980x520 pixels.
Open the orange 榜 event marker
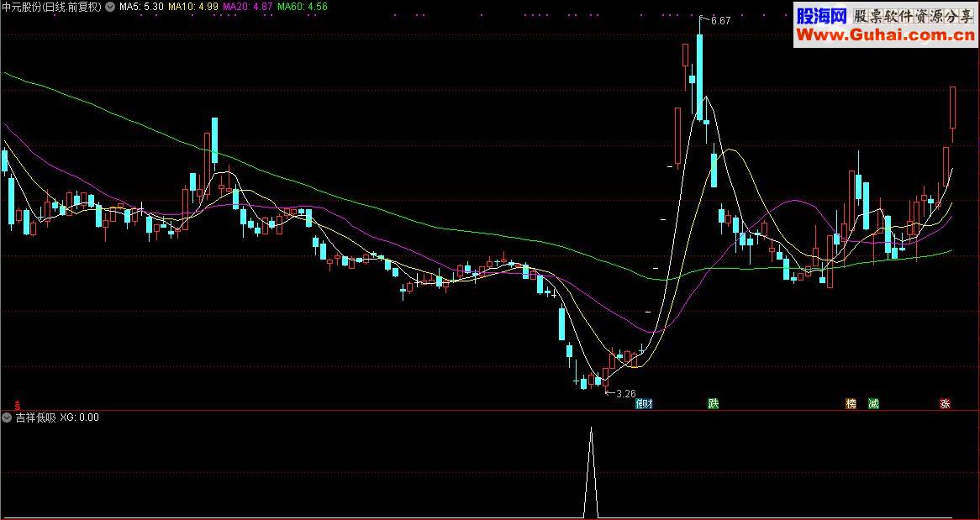[851, 404]
